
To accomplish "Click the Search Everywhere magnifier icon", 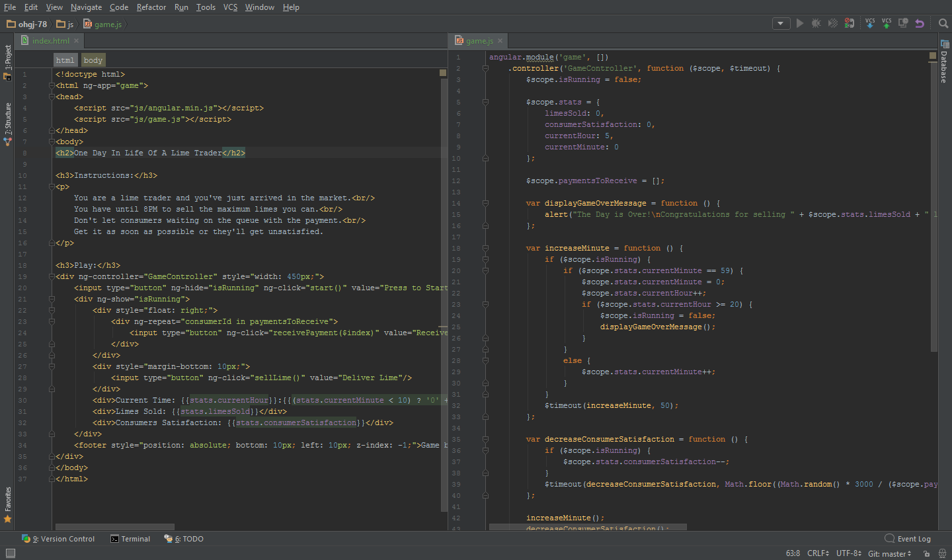I will point(943,23).
